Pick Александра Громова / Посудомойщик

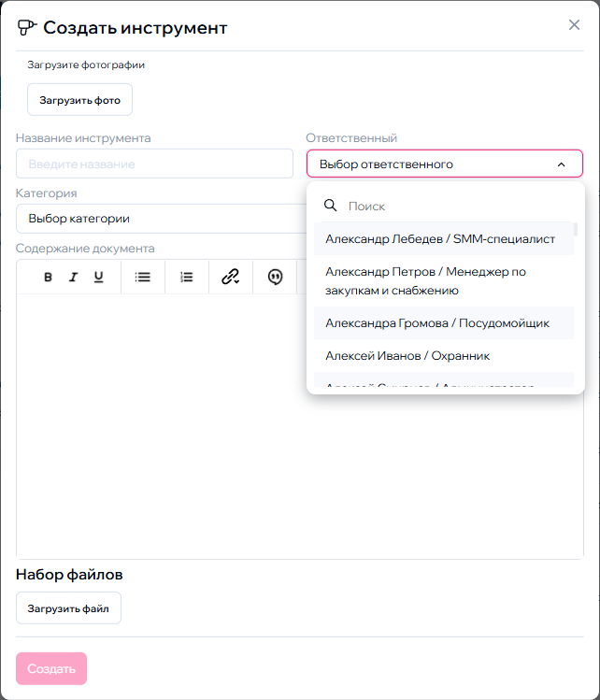click(437, 323)
